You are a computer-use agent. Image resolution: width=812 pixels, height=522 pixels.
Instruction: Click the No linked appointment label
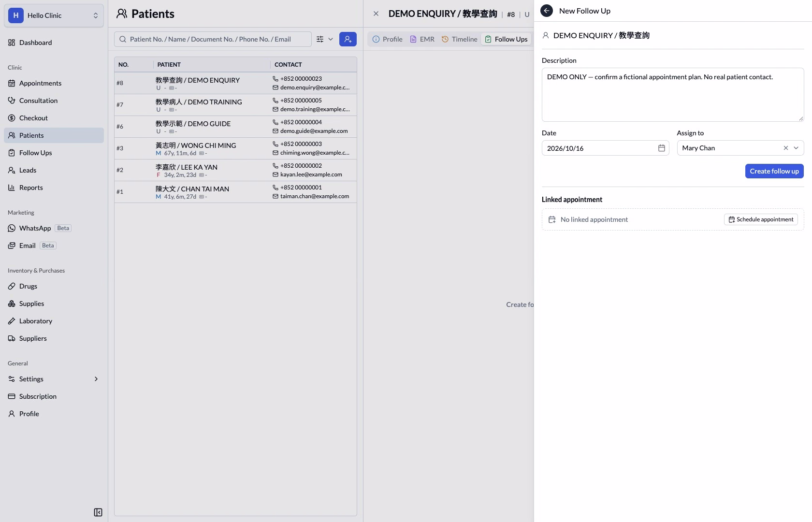coord(594,219)
